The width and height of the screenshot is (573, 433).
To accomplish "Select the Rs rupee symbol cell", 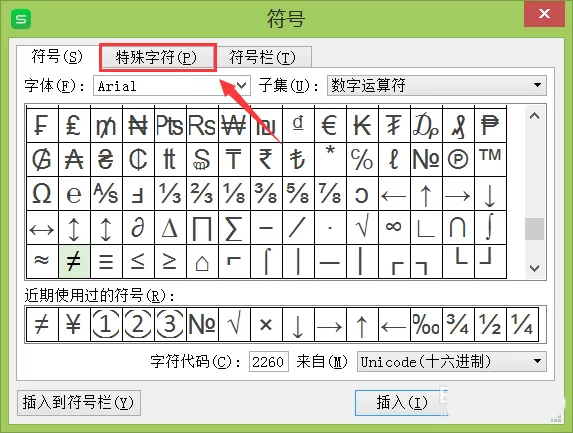I will click(x=202, y=125).
